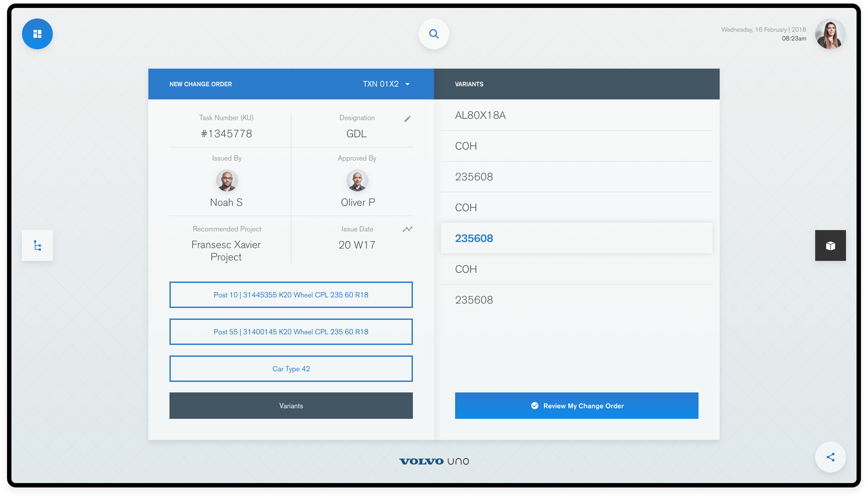The image size is (868, 498).
Task: Click Review My Change Order button
Action: point(577,406)
